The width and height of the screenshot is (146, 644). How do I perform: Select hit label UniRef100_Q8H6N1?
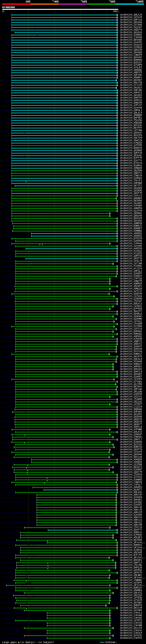click(131, 70)
